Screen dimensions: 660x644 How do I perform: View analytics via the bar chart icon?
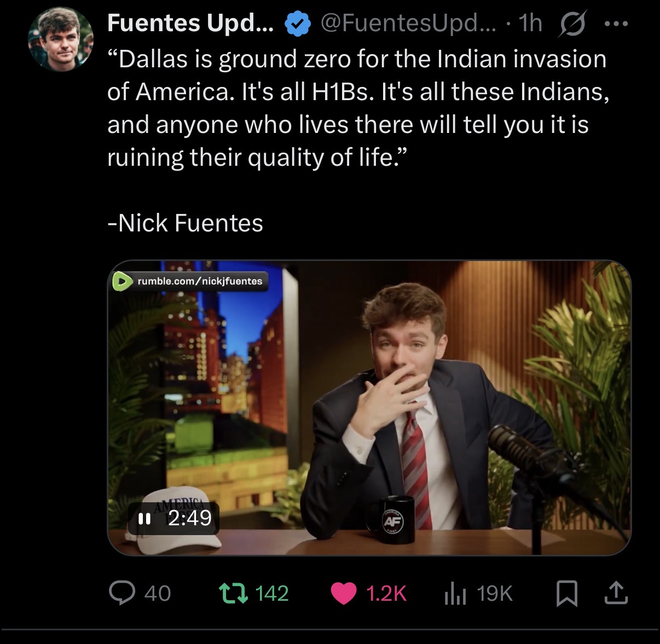[x=455, y=594]
